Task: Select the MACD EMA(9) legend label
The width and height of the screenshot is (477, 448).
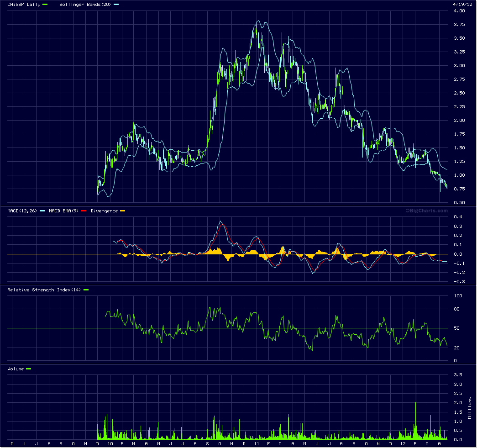Action: [63, 211]
